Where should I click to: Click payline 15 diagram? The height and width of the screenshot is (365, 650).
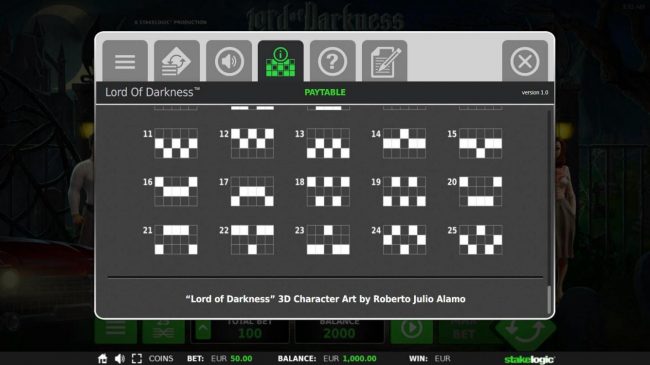click(x=480, y=144)
